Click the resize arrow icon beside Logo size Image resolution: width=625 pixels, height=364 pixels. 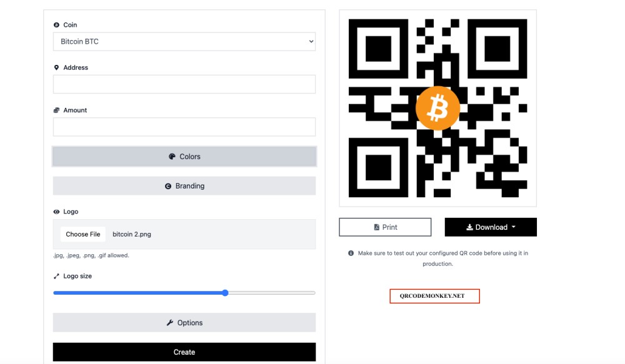pyautogui.click(x=56, y=276)
